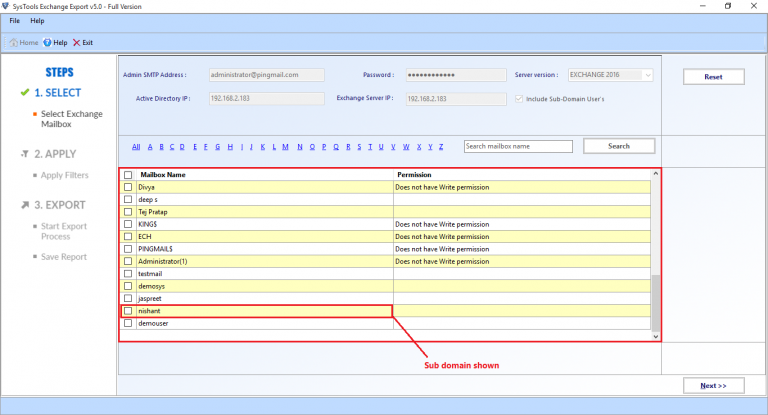This screenshot has width=768, height=415.
Task: Filter mailboxes by letter N
Action: [300, 147]
